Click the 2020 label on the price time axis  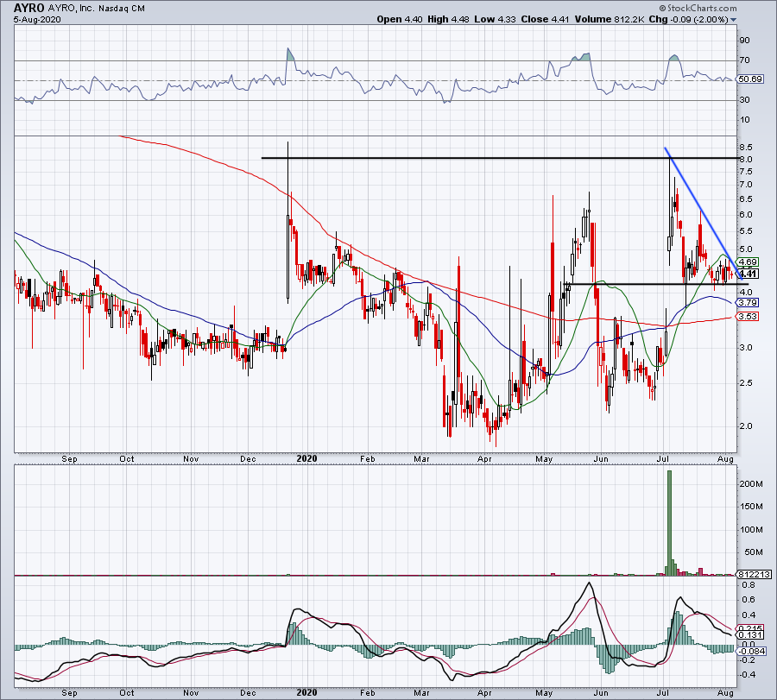pyautogui.click(x=307, y=460)
